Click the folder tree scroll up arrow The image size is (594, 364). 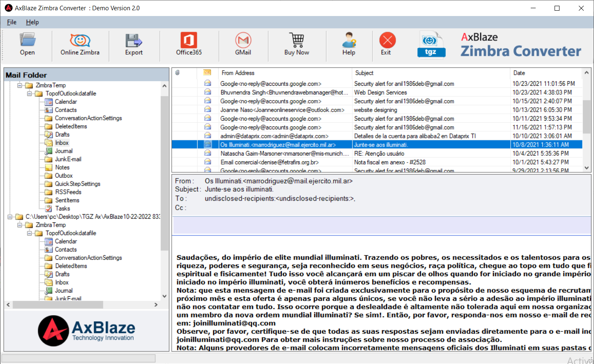tap(164, 86)
